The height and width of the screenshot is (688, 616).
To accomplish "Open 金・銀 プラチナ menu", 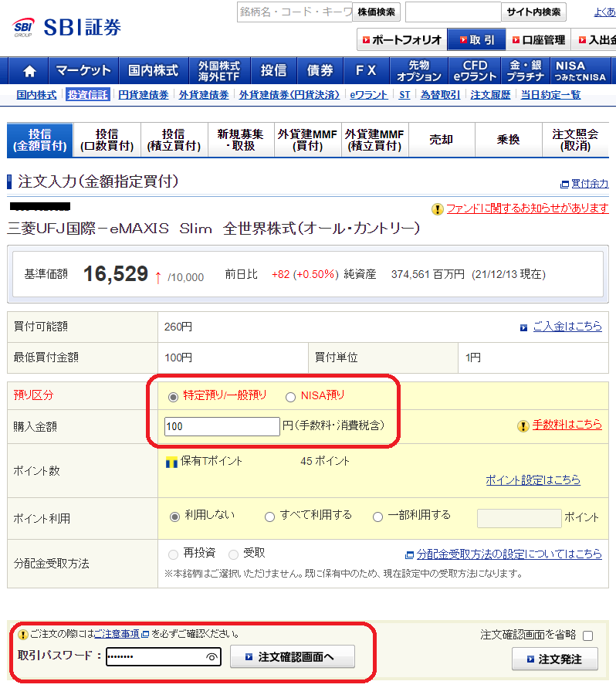I will coord(525,70).
